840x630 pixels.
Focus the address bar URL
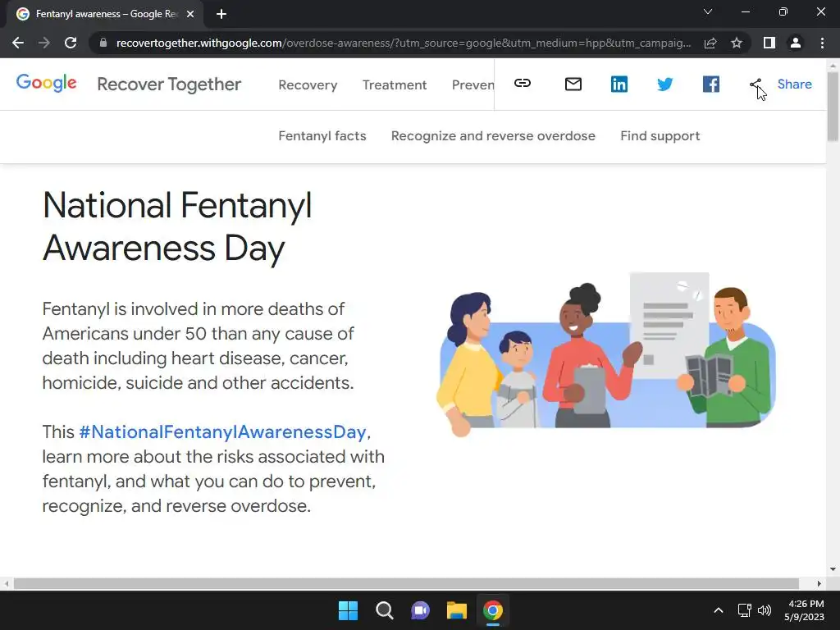404,43
